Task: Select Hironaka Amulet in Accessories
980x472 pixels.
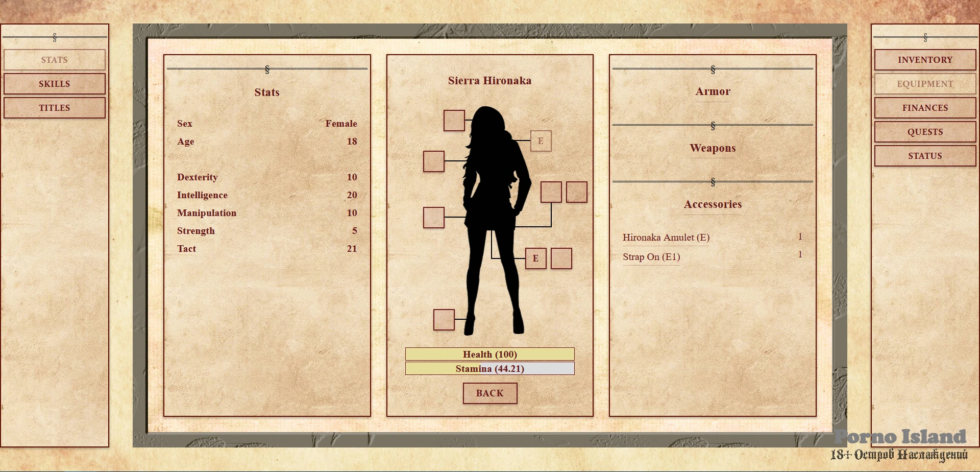Action: pos(666,238)
